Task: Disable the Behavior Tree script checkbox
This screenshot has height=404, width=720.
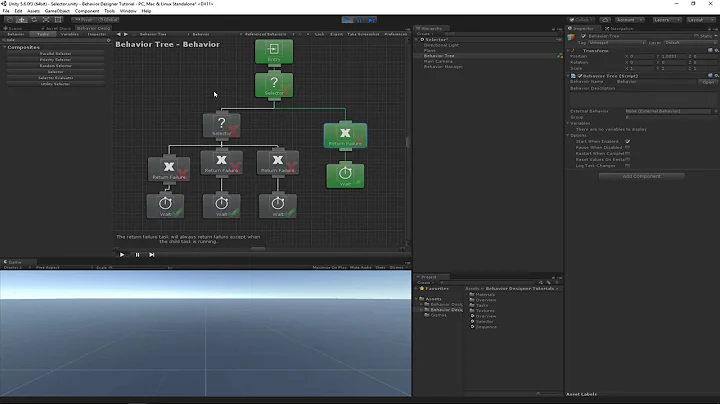Action: [x=579, y=76]
